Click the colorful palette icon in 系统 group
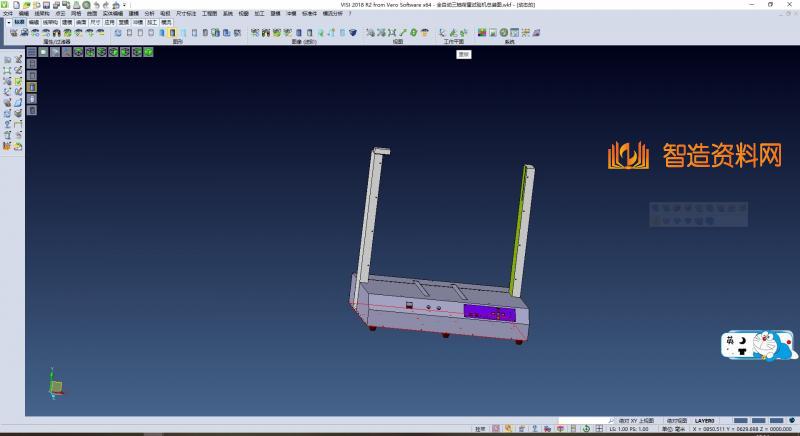 click(483, 33)
